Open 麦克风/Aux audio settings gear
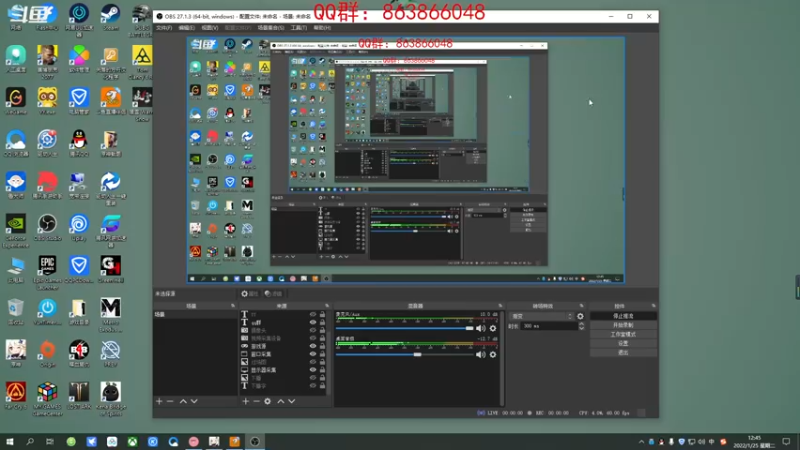The width and height of the screenshot is (800, 450). coord(493,329)
